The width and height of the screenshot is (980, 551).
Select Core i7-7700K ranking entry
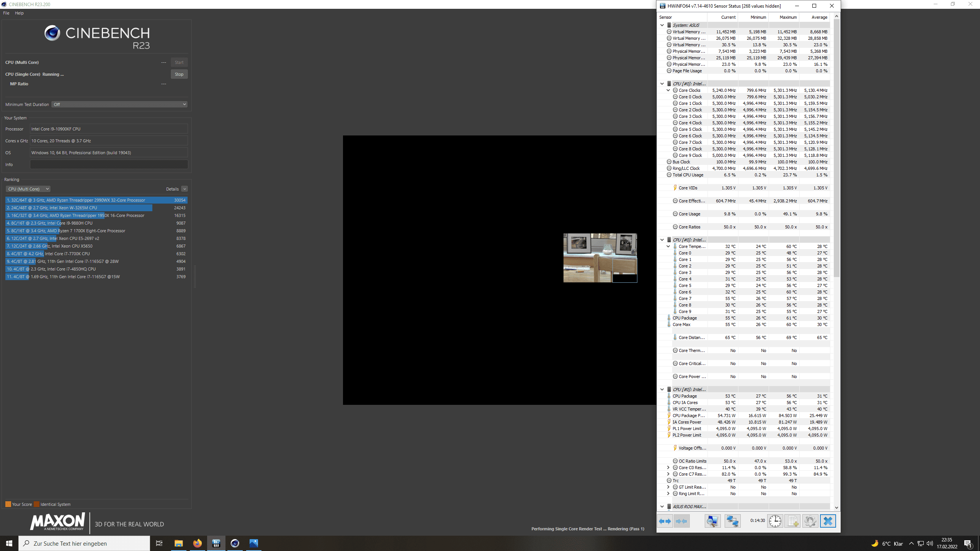tap(96, 254)
